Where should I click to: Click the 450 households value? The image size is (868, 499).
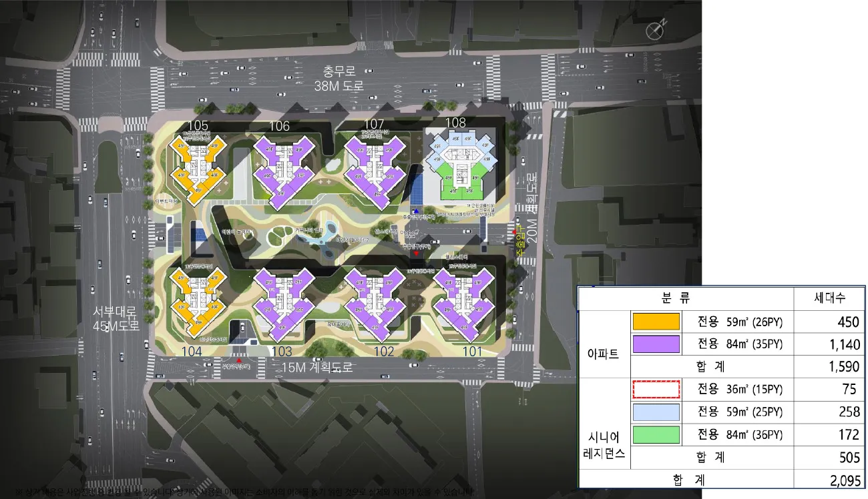coord(848,322)
